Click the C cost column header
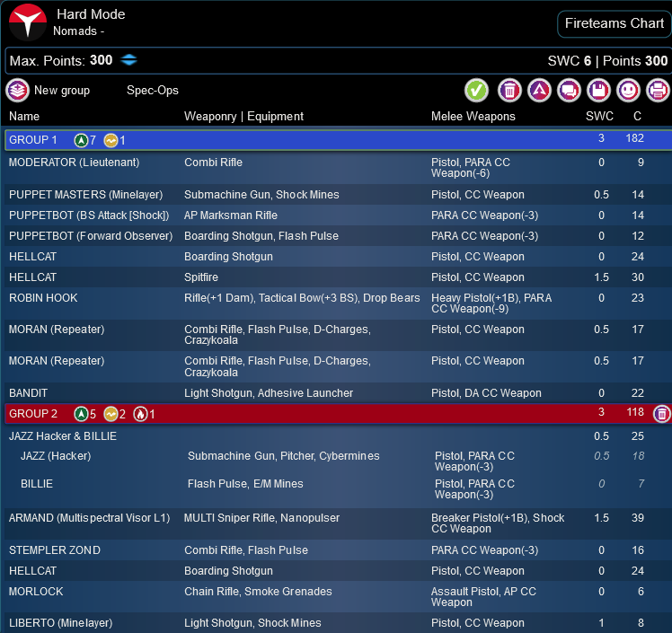Image resolution: width=672 pixels, height=633 pixels. (x=637, y=116)
